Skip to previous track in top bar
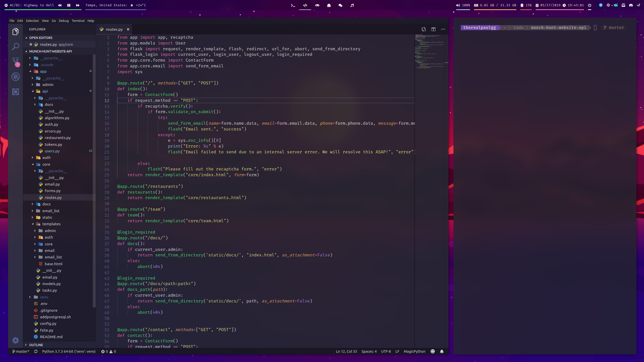Image resolution: width=644 pixels, height=362 pixels. click(60, 5)
